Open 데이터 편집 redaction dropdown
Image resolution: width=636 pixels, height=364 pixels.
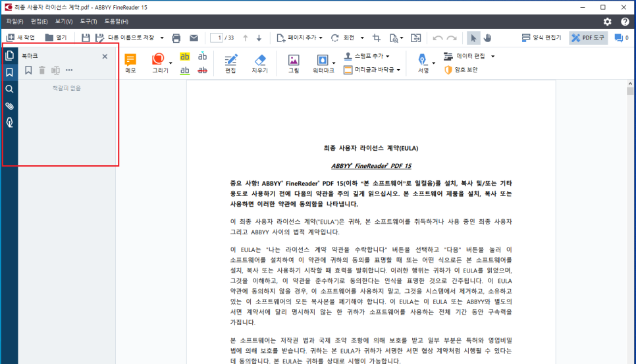point(469,57)
